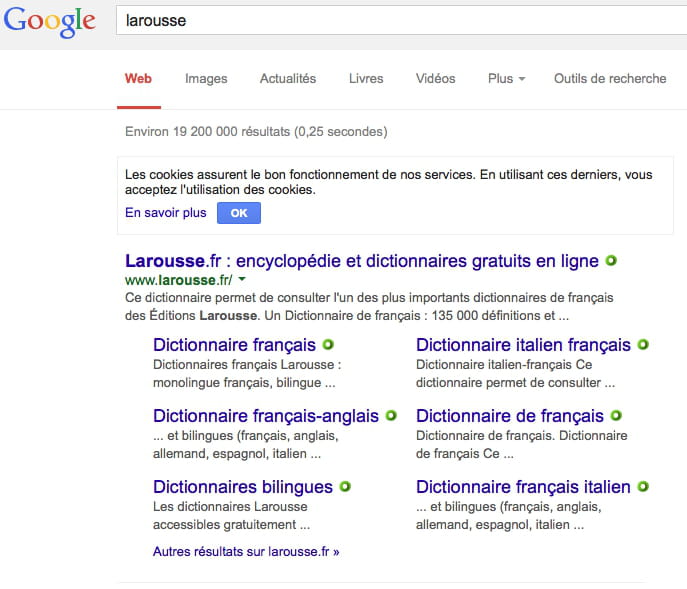The image size is (687, 589).
Task: Click the Google logo
Action: 50,22
